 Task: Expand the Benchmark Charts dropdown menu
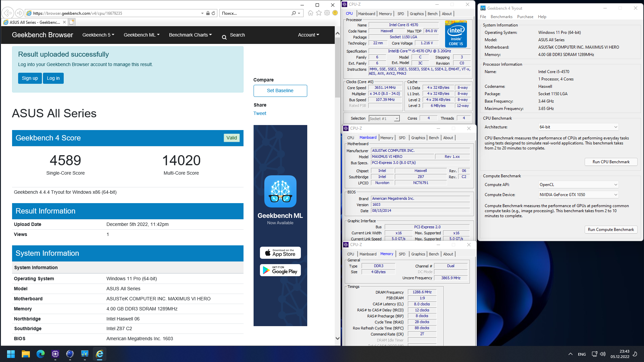[x=191, y=35]
